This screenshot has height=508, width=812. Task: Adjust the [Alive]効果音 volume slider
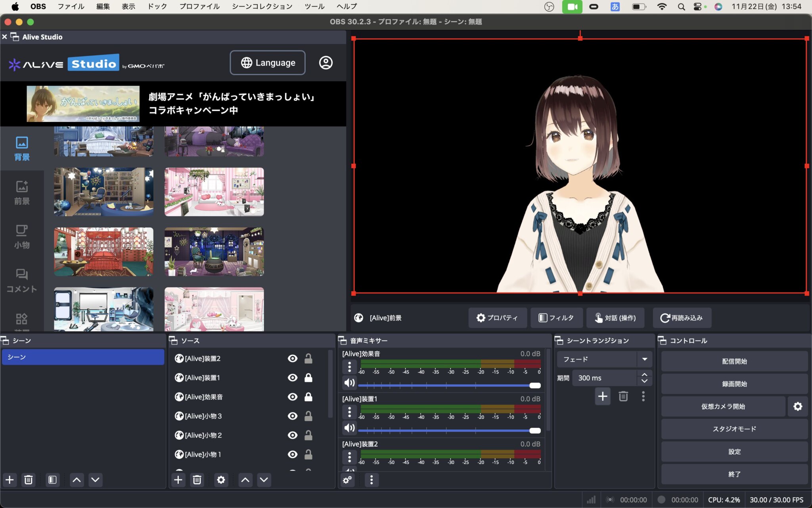535,385
